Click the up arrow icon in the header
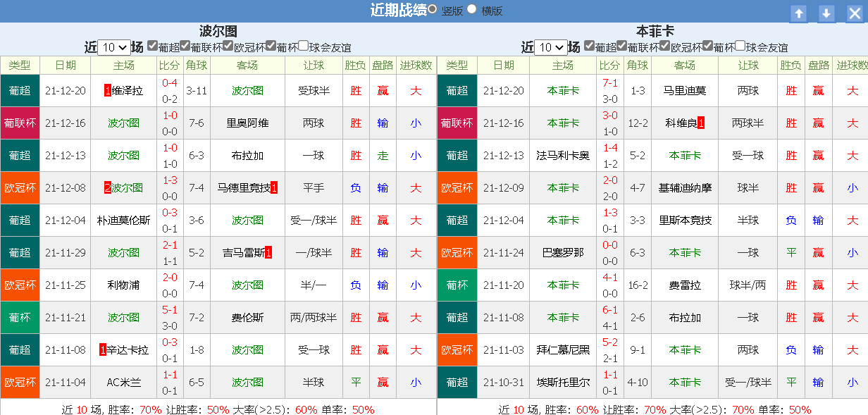868x415 pixels. (x=798, y=13)
